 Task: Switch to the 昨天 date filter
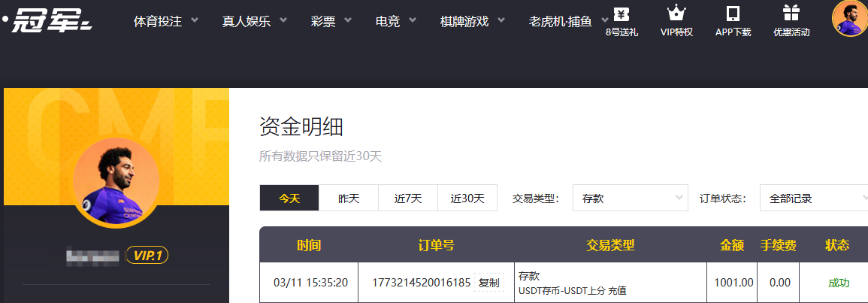coord(349,198)
